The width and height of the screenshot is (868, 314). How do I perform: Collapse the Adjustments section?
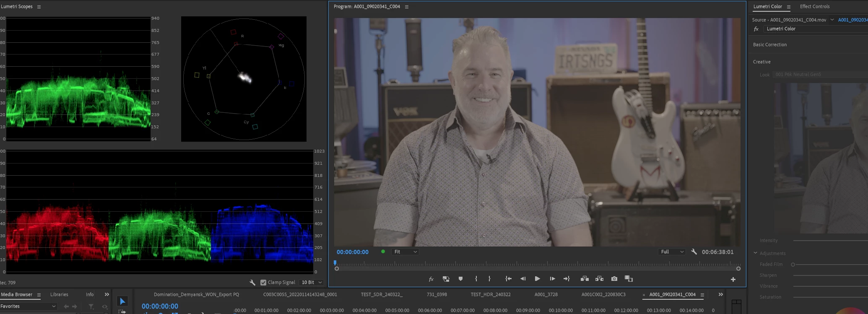755,253
